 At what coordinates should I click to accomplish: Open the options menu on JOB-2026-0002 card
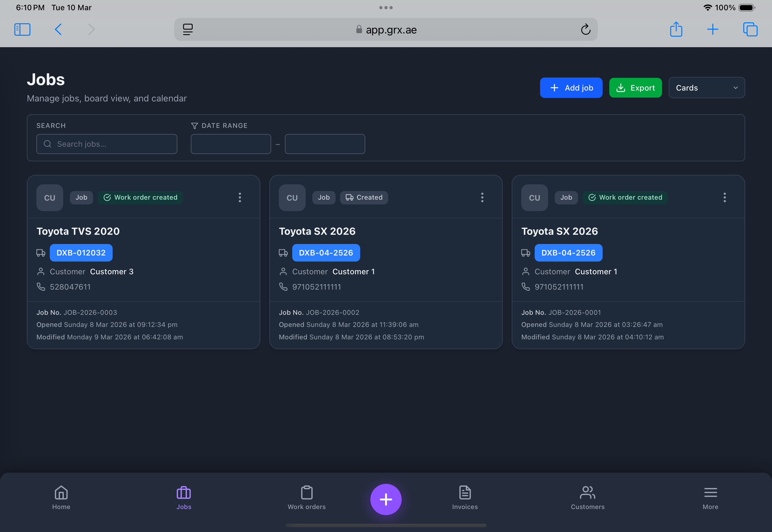(482, 197)
